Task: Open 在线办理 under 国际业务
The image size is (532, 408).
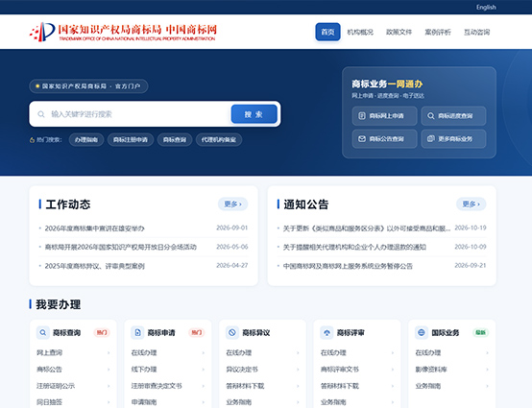Action: pyautogui.click(x=428, y=353)
